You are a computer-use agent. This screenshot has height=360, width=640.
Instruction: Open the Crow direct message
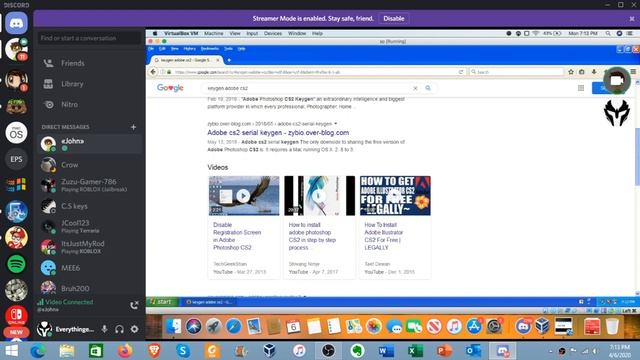pyautogui.click(x=90, y=165)
